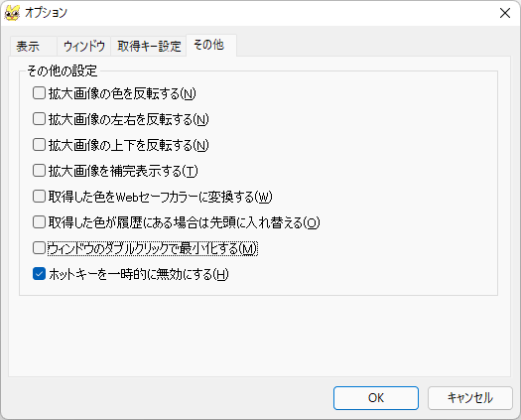Go to the 取得キー設定 tab
Image resolution: width=521 pixels, height=420 pixels.
click(x=149, y=47)
